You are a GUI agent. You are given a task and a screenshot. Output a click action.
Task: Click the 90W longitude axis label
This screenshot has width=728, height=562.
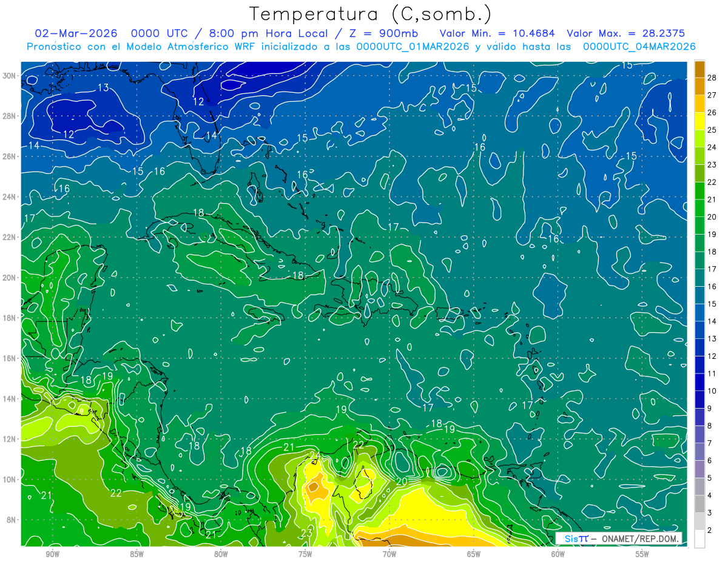[53, 554]
